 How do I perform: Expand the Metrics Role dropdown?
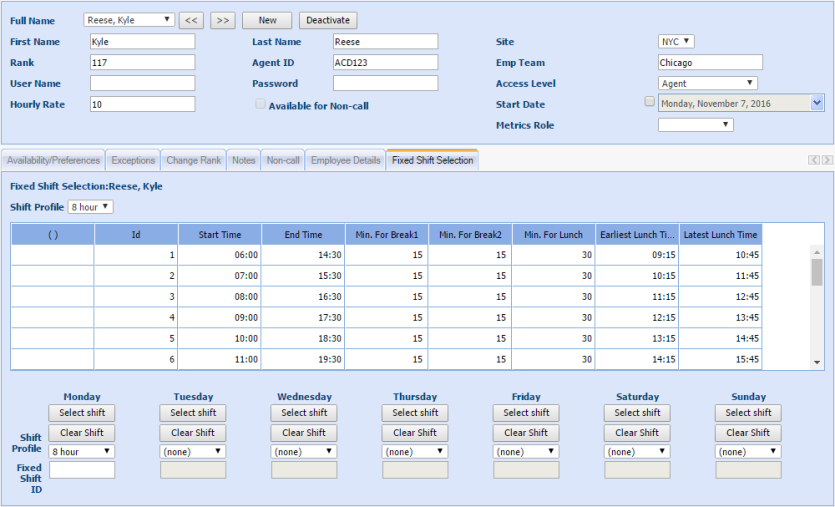695,125
